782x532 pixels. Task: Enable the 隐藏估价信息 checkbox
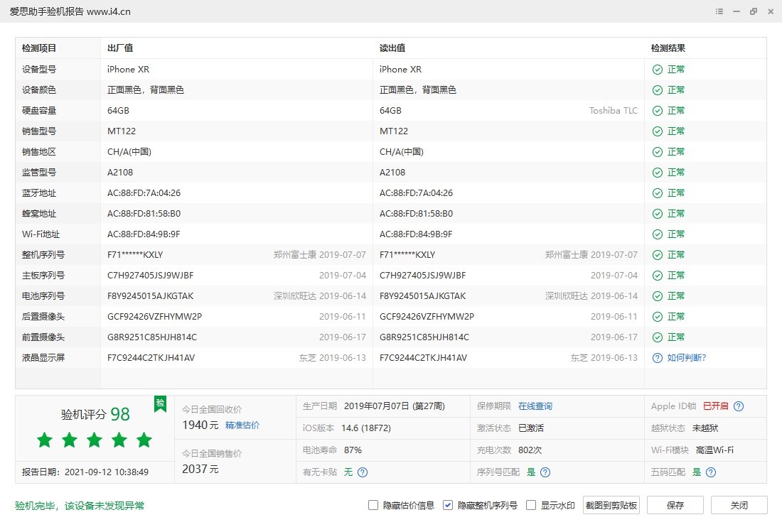[x=373, y=506]
